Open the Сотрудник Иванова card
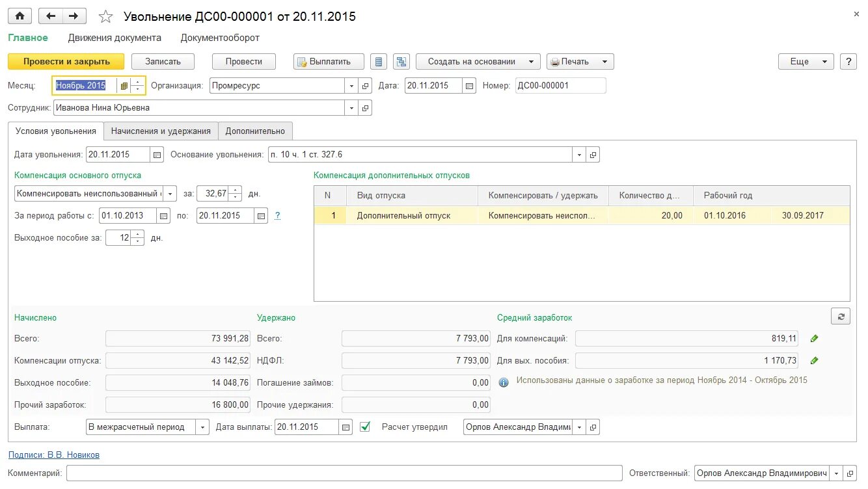Screen dimensions: 868x489 (x=365, y=108)
